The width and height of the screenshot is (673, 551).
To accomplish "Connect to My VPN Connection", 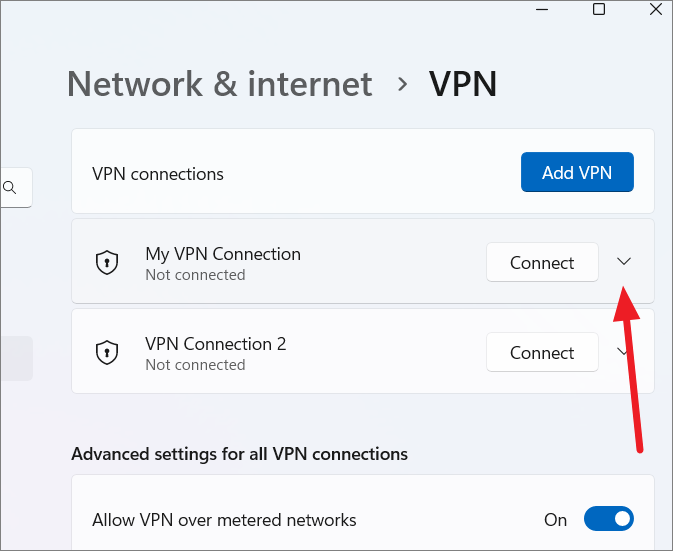I will (542, 262).
